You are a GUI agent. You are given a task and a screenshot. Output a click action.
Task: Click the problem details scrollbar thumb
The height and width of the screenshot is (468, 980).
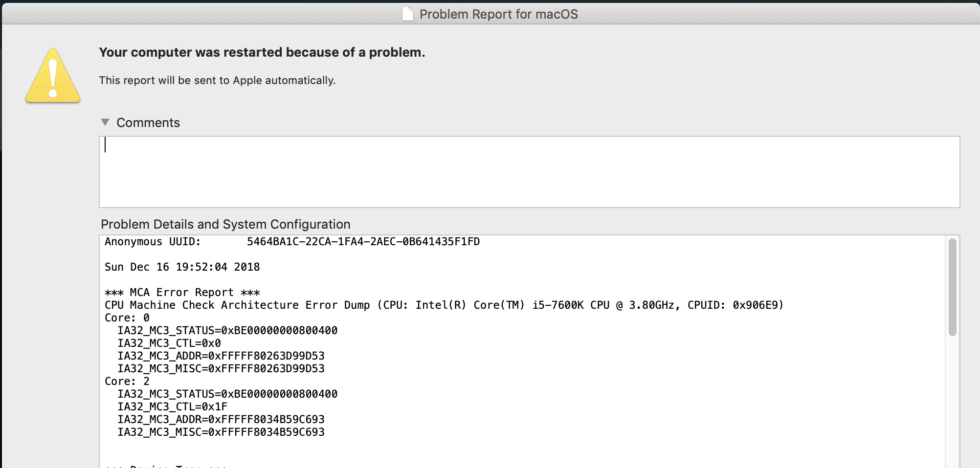click(x=952, y=287)
